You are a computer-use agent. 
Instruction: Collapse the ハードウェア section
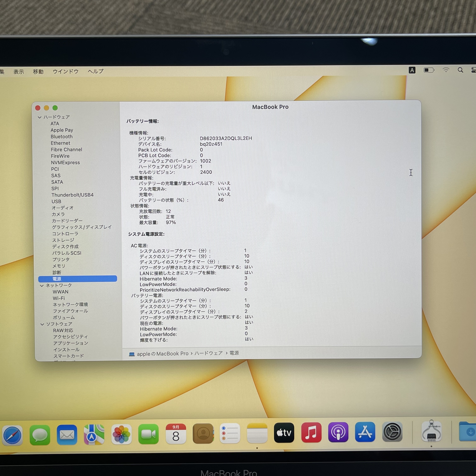39,117
